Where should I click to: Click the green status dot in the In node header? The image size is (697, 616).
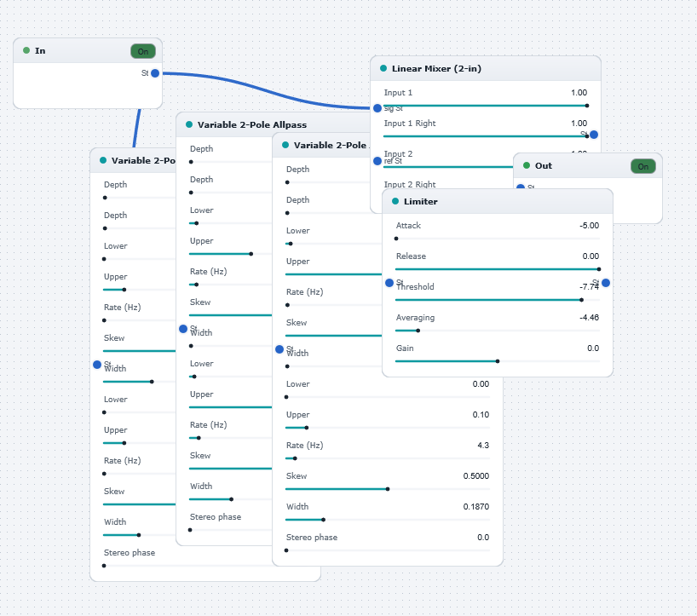tap(26, 50)
